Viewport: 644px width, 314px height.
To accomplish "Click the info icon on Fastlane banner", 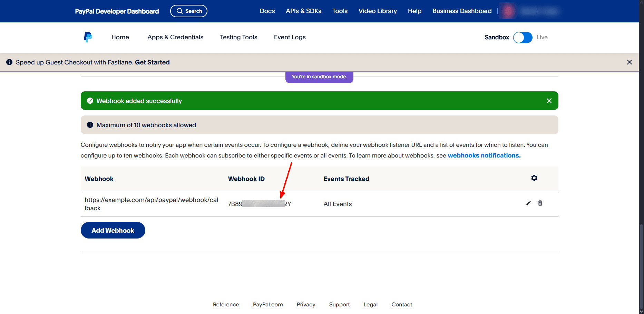I will coord(9,62).
